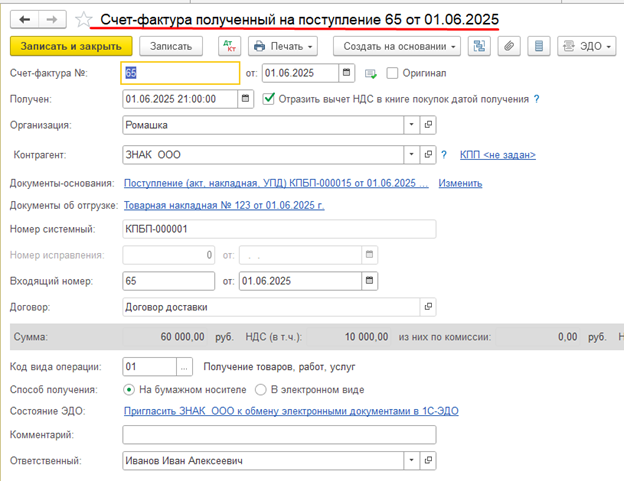The height and width of the screenshot is (481, 624).
Task: Open calendar for Счет-фактура date
Action: point(347,73)
